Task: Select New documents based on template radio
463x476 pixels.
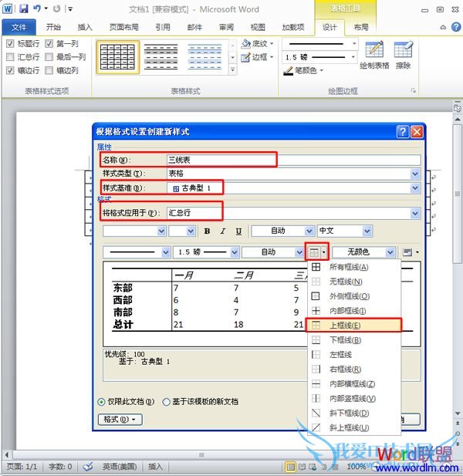Action: coord(166,402)
